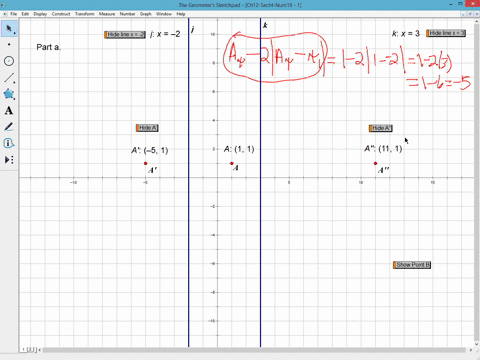Image resolution: width=480 pixels, height=360 pixels.
Task: Open the Graph menu
Action: (x=146, y=14)
